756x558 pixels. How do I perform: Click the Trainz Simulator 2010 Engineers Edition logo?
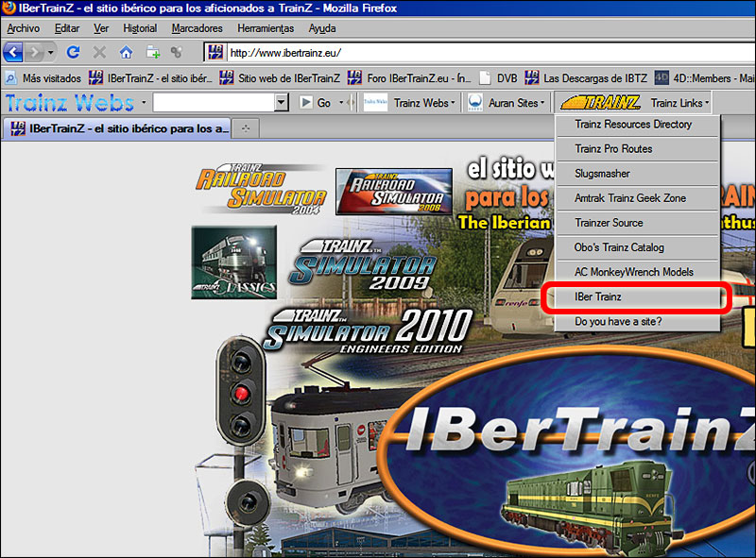[x=369, y=331]
